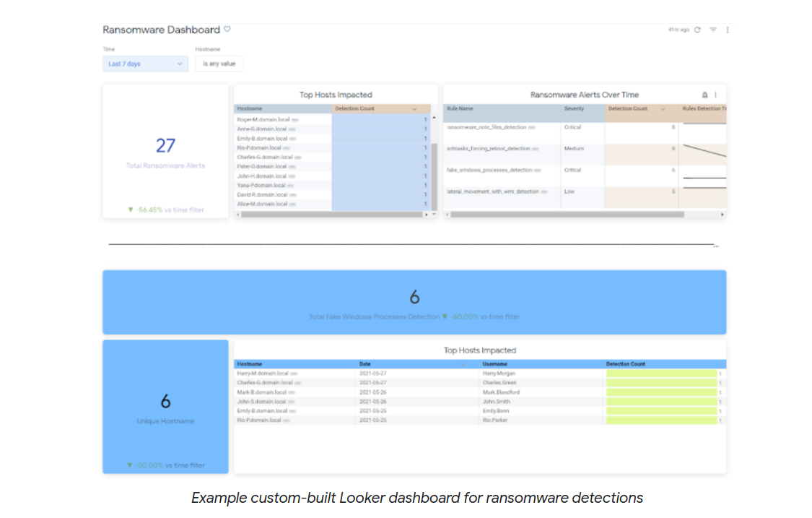Select the Username column header

[x=495, y=364]
